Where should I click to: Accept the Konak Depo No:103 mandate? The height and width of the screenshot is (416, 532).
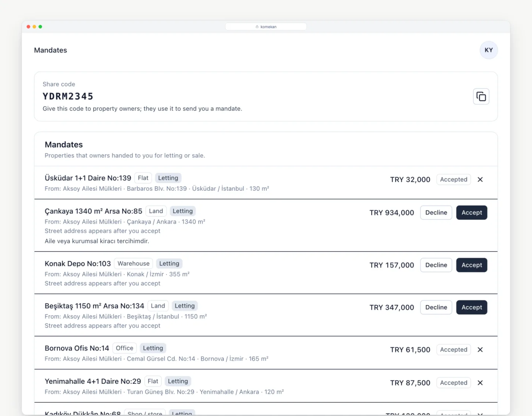(472, 265)
